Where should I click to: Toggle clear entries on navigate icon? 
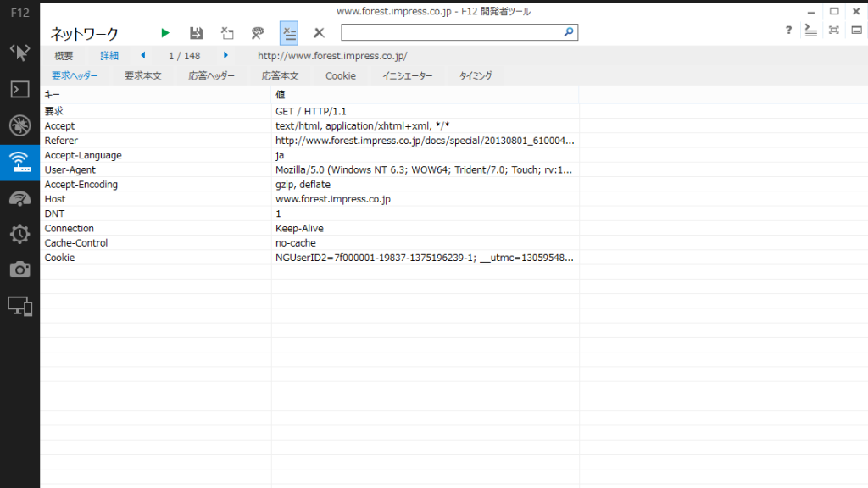point(289,33)
